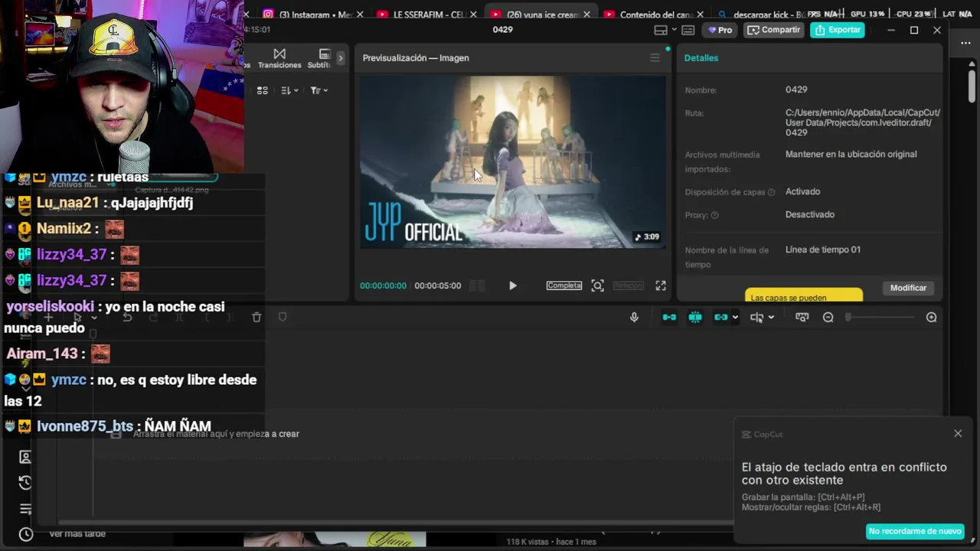This screenshot has height=551, width=980.
Task: Close the LE SSERAFIM browser tab
Action: pos(474,15)
